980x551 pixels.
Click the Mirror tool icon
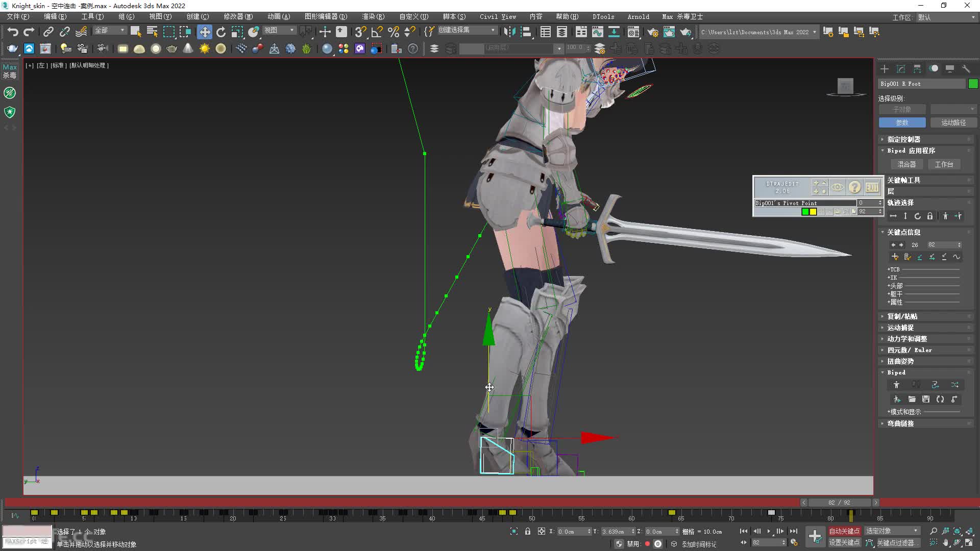[x=509, y=32]
